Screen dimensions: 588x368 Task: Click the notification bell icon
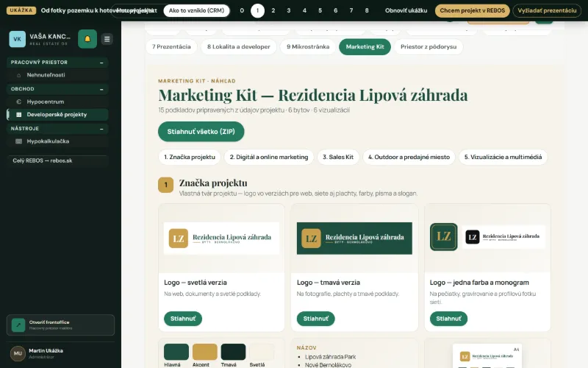click(87, 39)
